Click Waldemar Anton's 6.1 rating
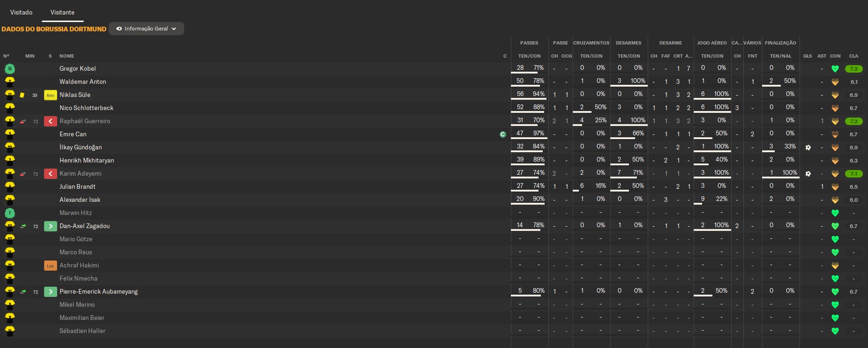868x348 pixels. click(x=853, y=82)
